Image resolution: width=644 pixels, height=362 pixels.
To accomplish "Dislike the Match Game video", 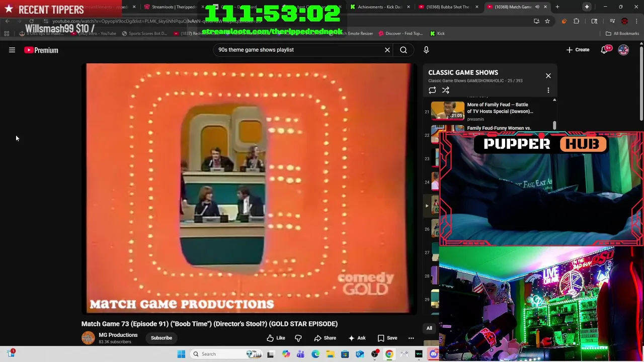I will [298, 338].
